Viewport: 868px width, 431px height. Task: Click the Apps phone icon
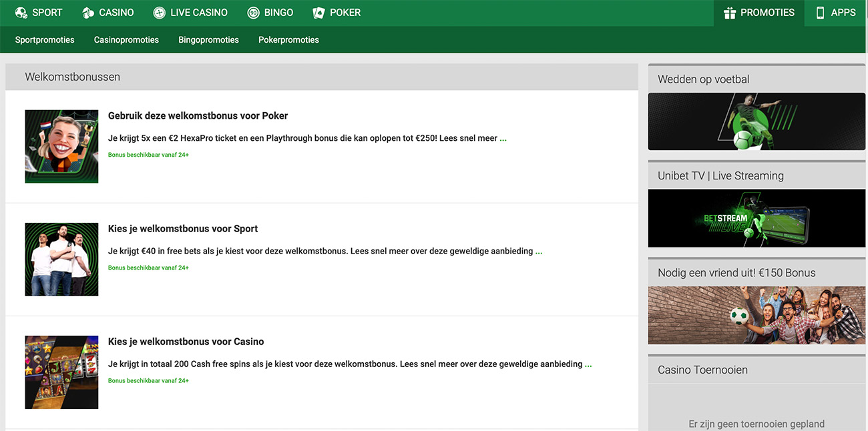[820, 13]
